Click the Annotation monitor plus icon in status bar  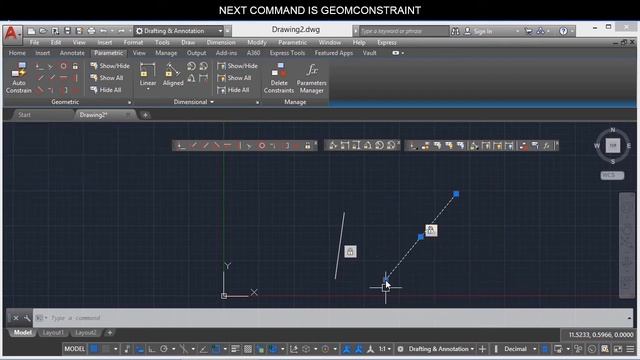pos(482,349)
